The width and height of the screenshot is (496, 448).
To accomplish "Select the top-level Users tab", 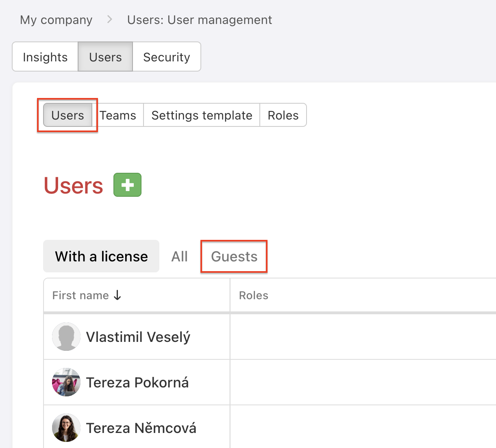I will [105, 57].
